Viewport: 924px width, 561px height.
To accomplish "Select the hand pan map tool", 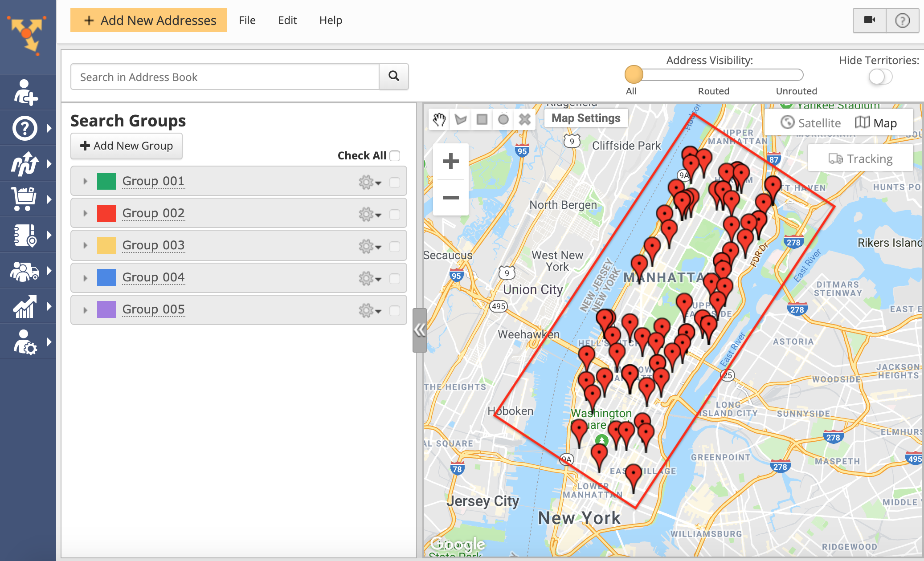I will pos(439,119).
